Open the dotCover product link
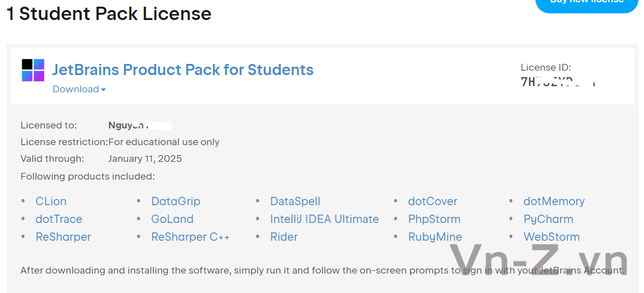 [433, 201]
